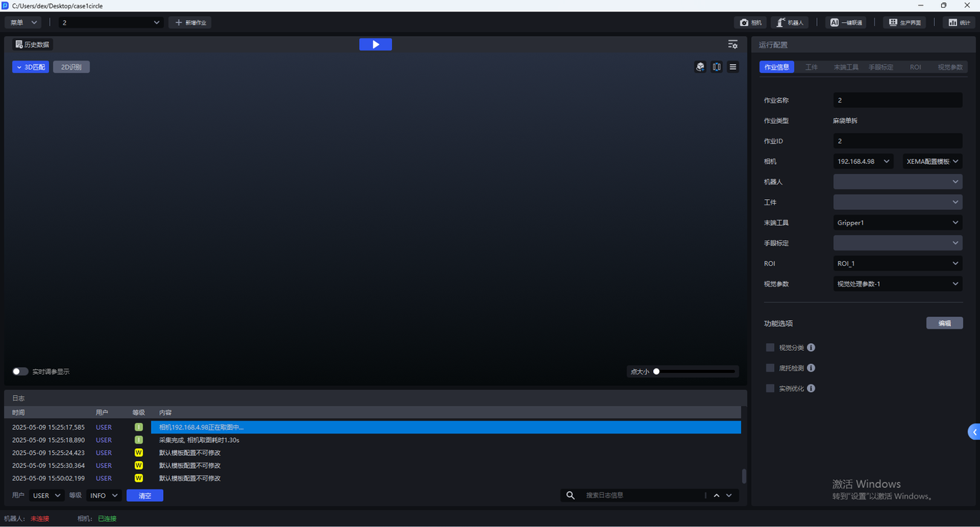
Task: Open the 相机 camera panel
Action: pyautogui.click(x=751, y=23)
